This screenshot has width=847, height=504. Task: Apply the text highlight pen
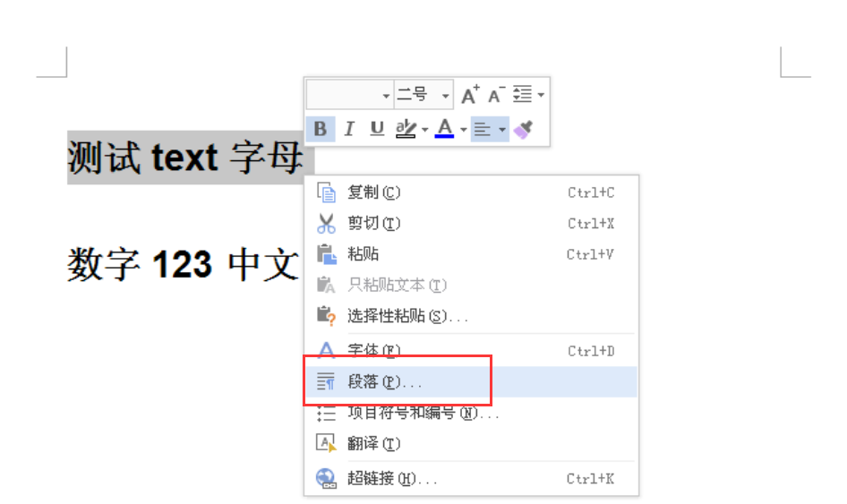click(406, 129)
